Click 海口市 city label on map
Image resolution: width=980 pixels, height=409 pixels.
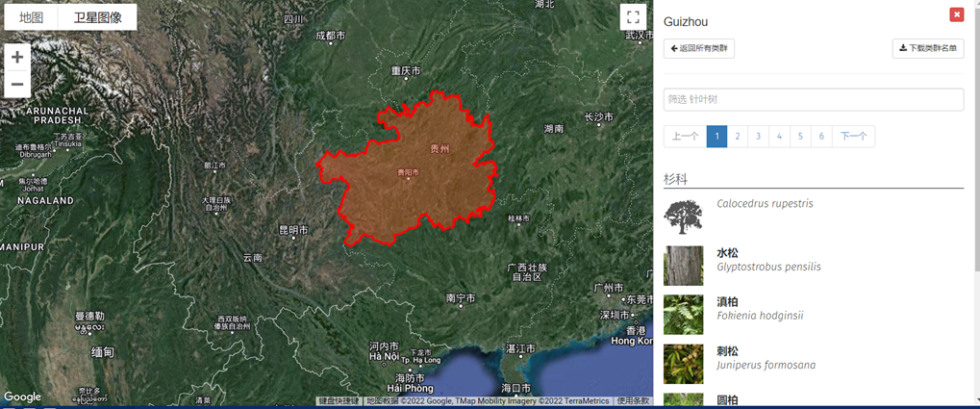pos(515,388)
